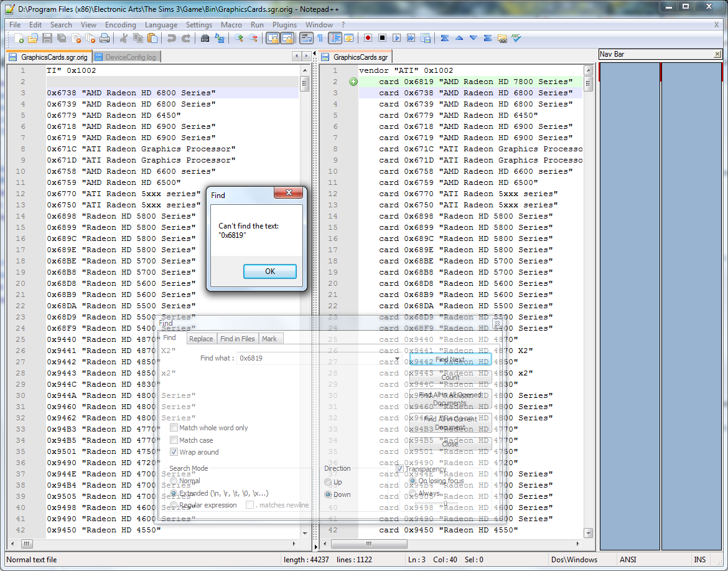728x571 pixels.
Task: Enable the Match case checkbox
Action: pyautogui.click(x=174, y=440)
